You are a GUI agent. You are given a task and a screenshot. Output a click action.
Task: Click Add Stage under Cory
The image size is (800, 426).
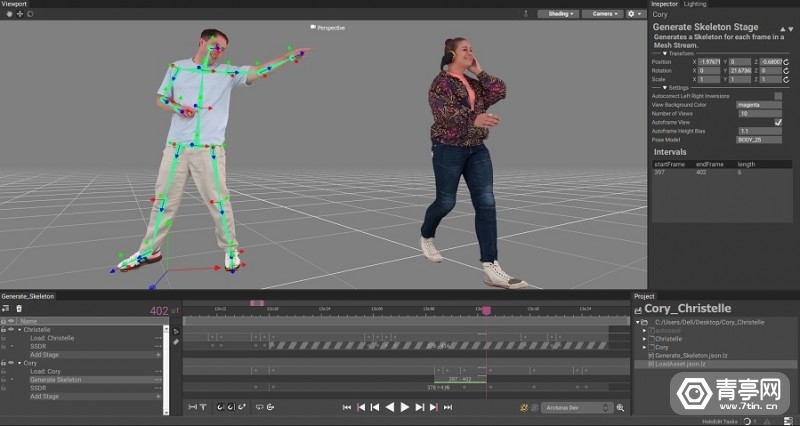44,396
